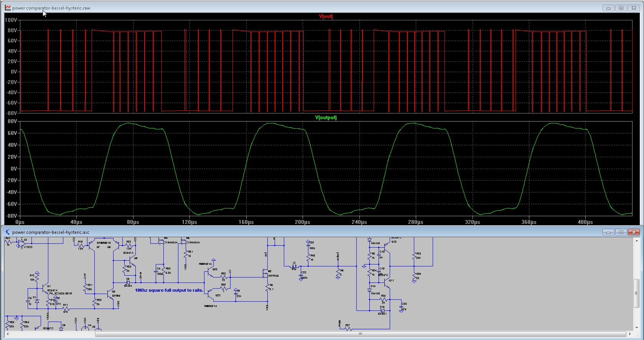Select power MOSFET M2 IRFP240 symbol
The width and height of the screenshot is (644, 340).
click(266, 273)
